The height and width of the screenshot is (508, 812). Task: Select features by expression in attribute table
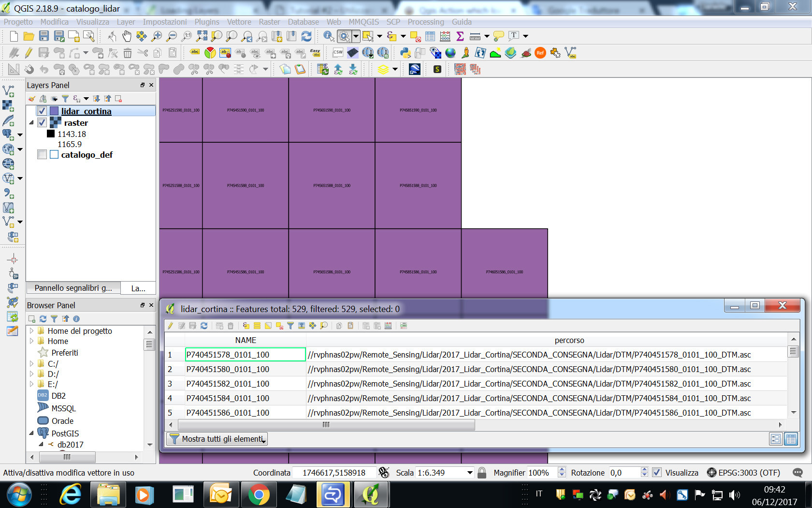(x=246, y=326)
